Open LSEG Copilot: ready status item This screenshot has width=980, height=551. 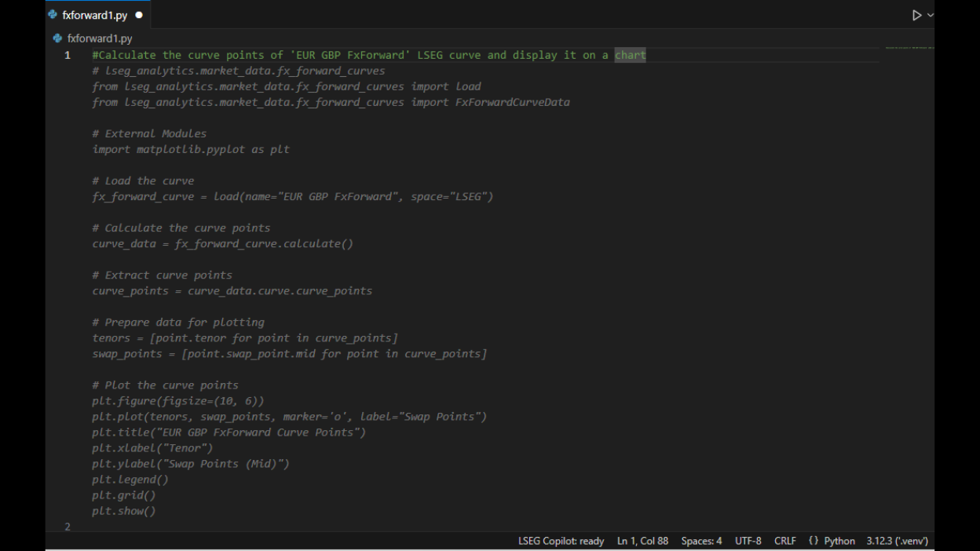pos(561,541)
